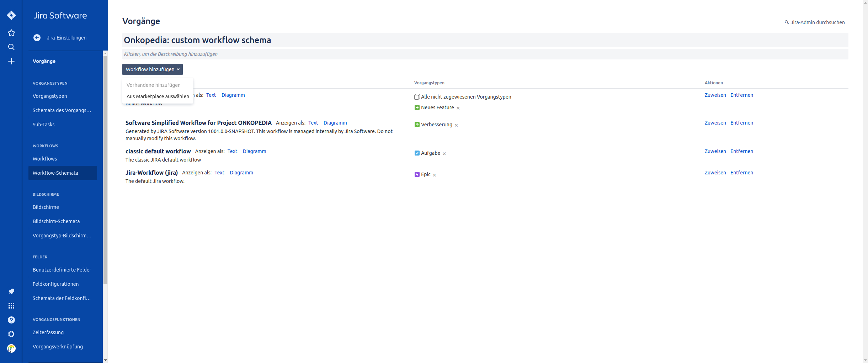This screenshot has height=363, width=868.
Task: Remove the Aufgabe issue type assignment
Action: pyautogui.click(x=444, y=153)
